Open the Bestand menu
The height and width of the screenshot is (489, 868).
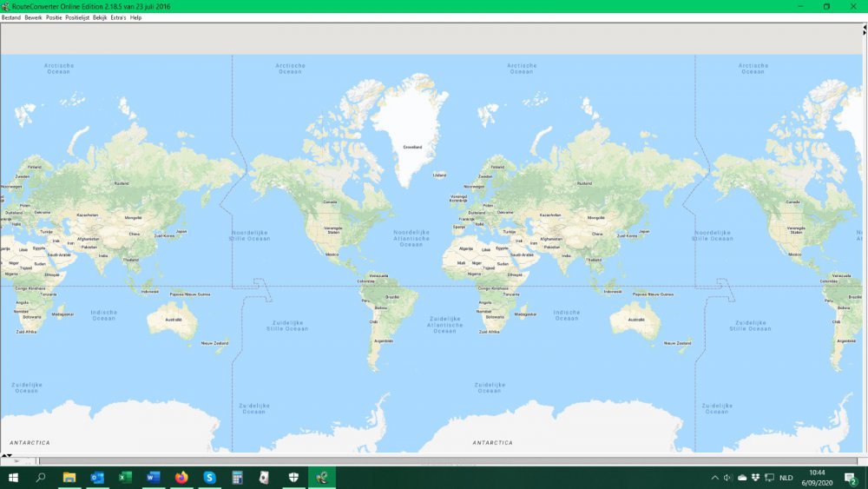click(x=11, y=17)
